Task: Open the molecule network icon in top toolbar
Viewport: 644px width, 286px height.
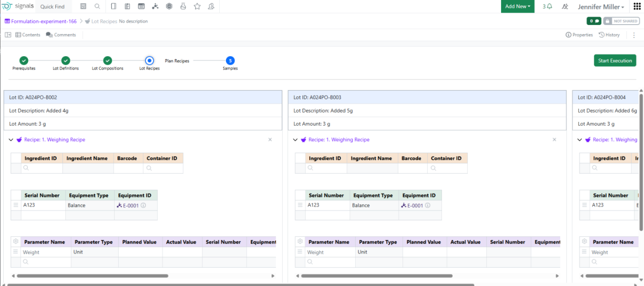Action: click(x=155, y=7)
